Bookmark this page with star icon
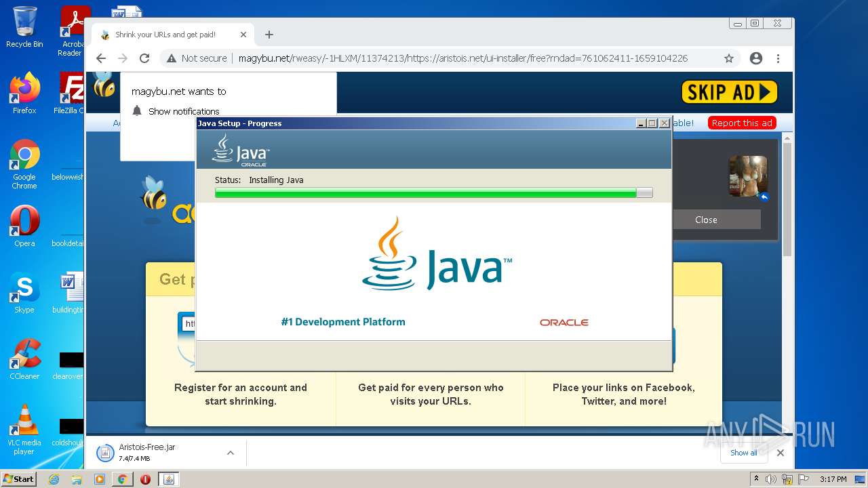Image resolution: width=868 pixels, height=488 pixels. point(729,58)
